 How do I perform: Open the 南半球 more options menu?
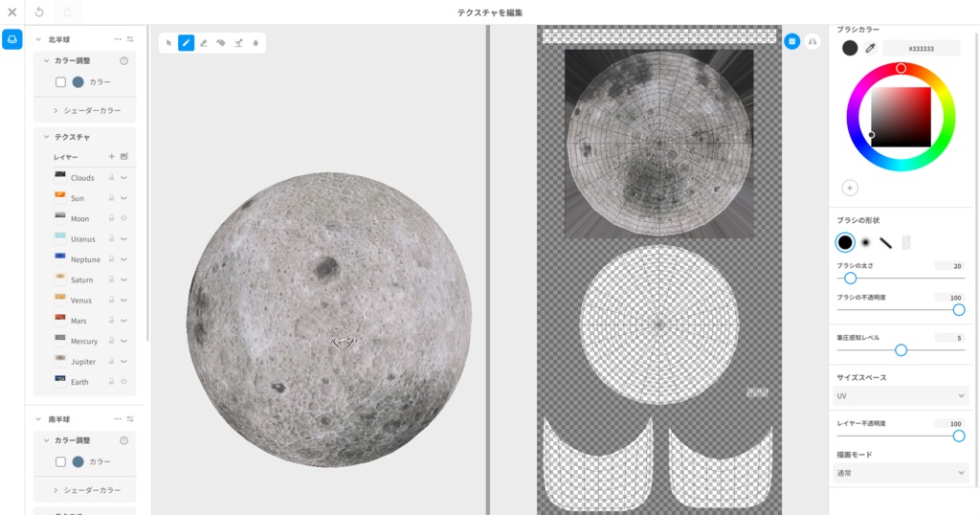(118, 418)
